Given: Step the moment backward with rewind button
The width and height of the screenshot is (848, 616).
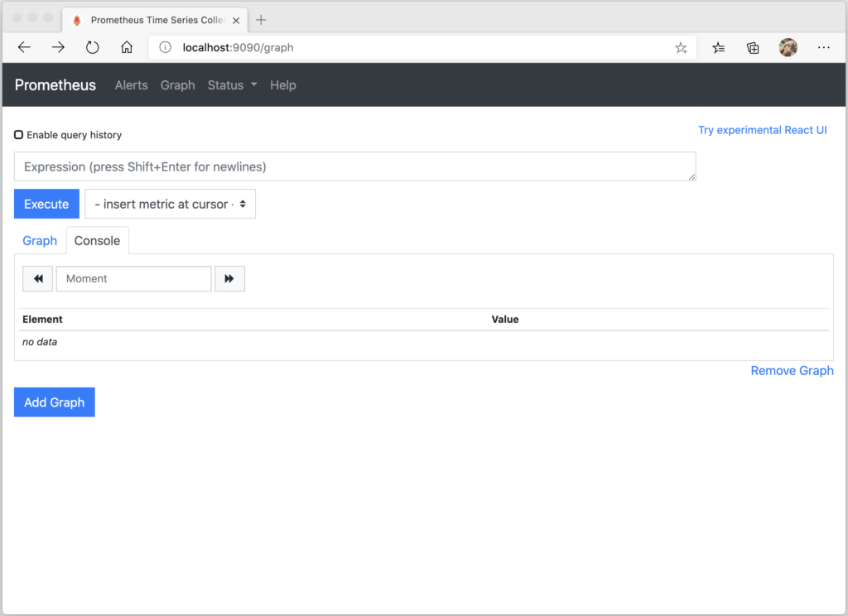Looking at the screenshot, I should coord(38,278).
